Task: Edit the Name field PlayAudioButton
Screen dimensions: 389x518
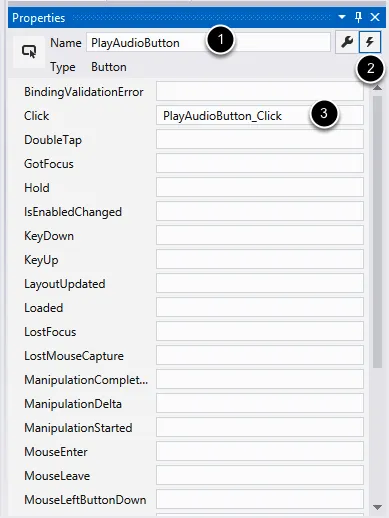Action: tap(208, 42)
